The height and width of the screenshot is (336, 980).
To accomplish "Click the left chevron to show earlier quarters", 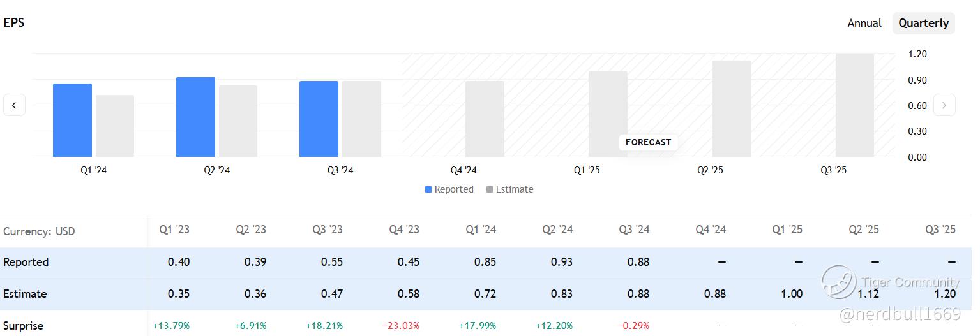I will click(x=14, y=105).
